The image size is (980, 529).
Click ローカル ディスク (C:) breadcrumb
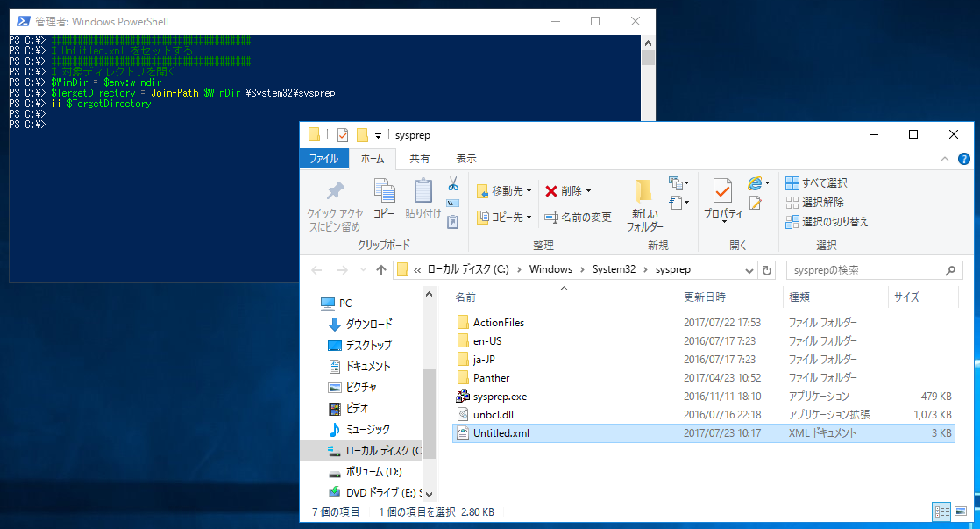point(468,269)
